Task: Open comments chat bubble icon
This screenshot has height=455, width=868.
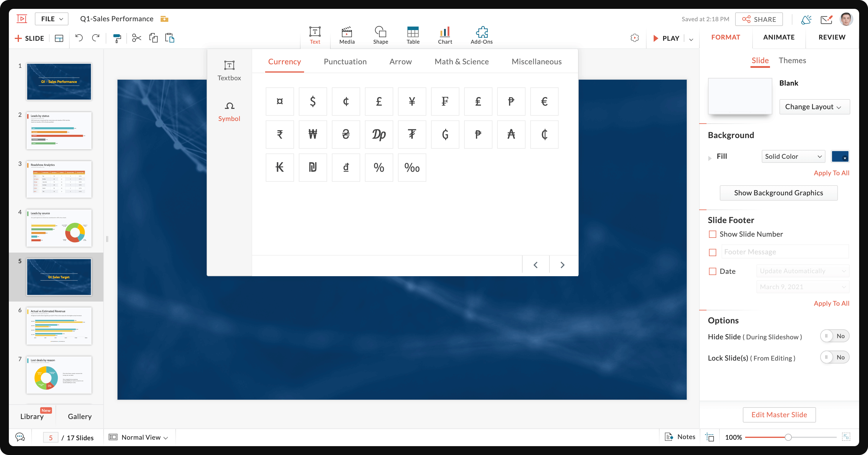Action: (x=20, y=437)
